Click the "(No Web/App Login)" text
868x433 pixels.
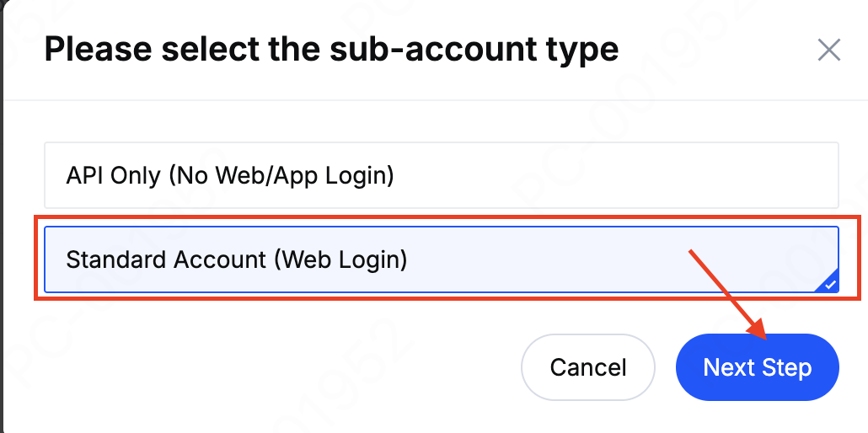tap(281, 175)
